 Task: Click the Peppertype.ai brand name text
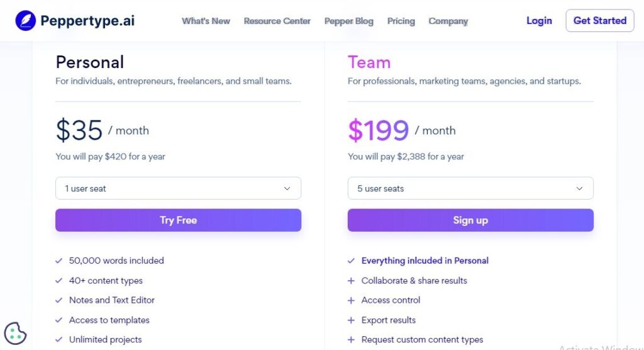click(x=87, y=21)
